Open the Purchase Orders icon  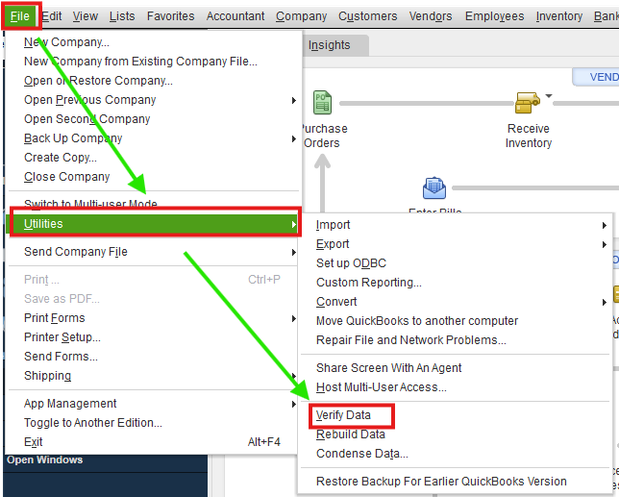click(x=322, y=102)
